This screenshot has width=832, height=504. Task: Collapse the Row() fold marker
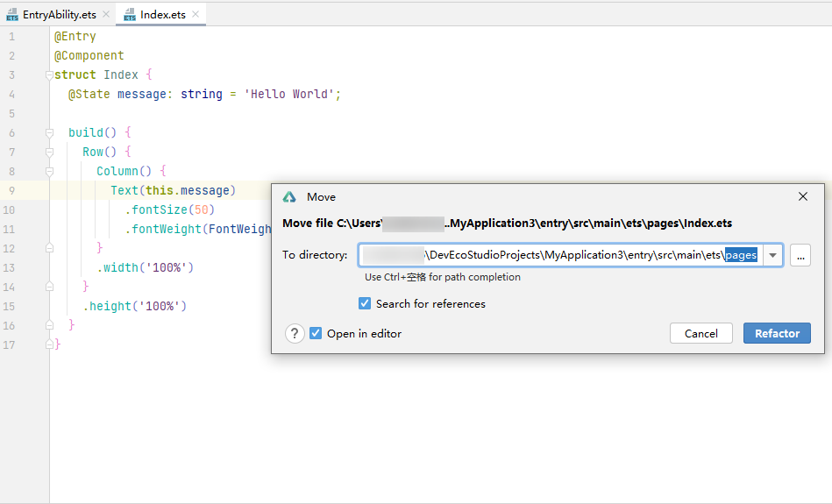(49, 153)
